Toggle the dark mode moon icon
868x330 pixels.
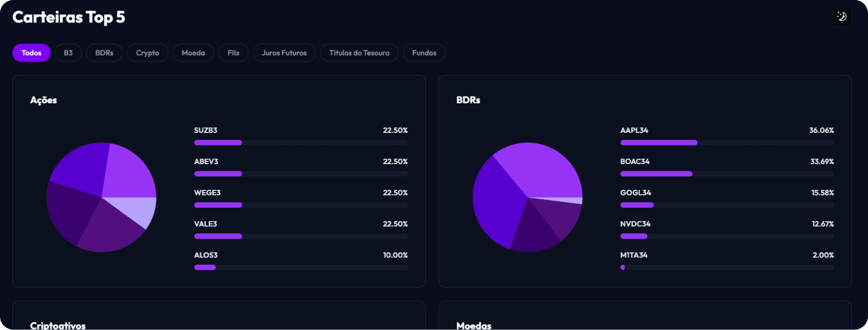pyautogui.click(x=842, y=17)
